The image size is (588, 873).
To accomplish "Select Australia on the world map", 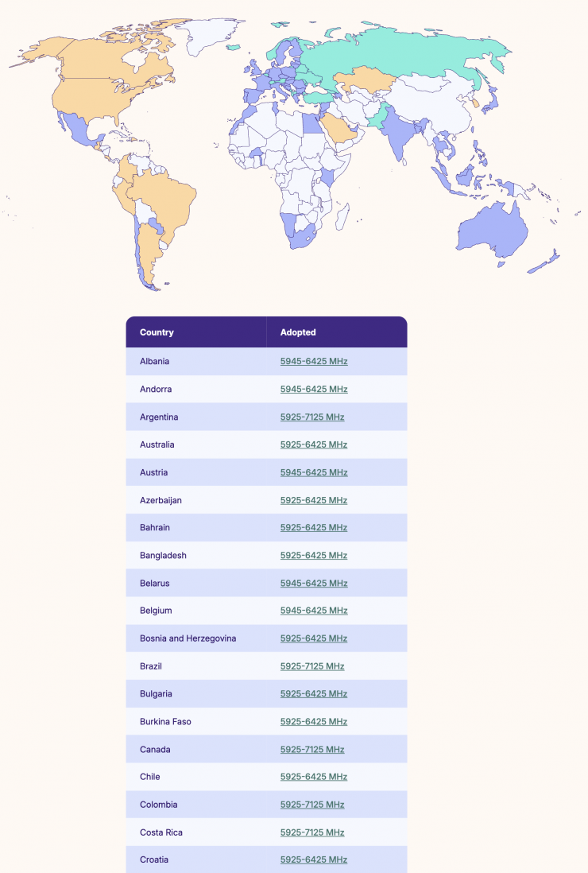I will click(493, 231).
